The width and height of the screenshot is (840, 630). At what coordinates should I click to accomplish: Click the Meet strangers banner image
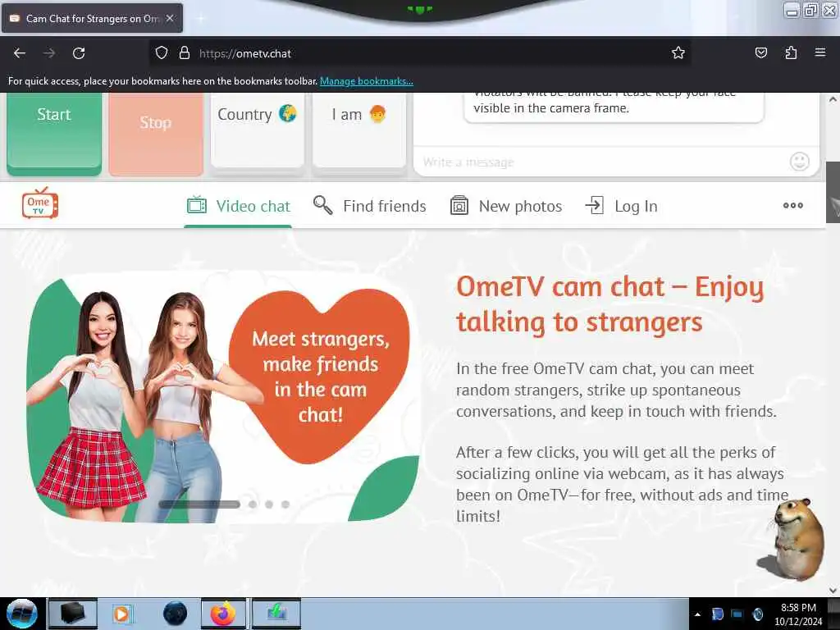click(223, 396)
